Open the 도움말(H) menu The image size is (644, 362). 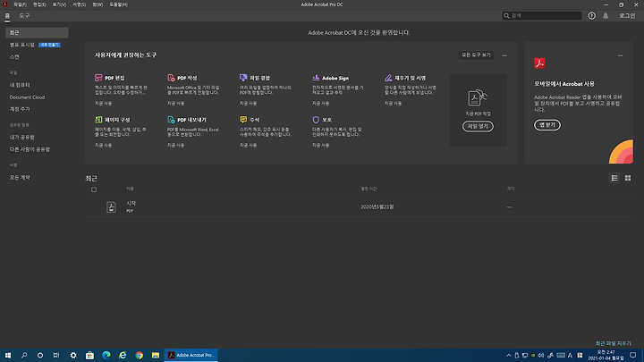(118, 4)
